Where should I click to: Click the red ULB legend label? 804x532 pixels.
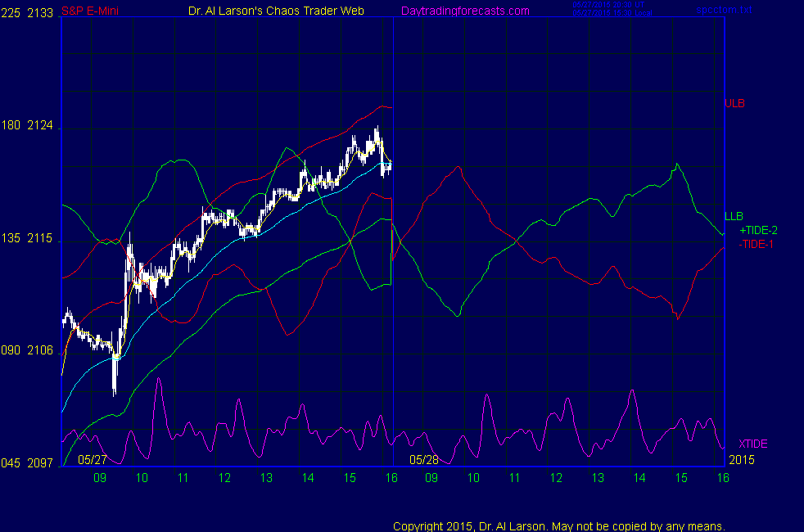coord(734,103)
